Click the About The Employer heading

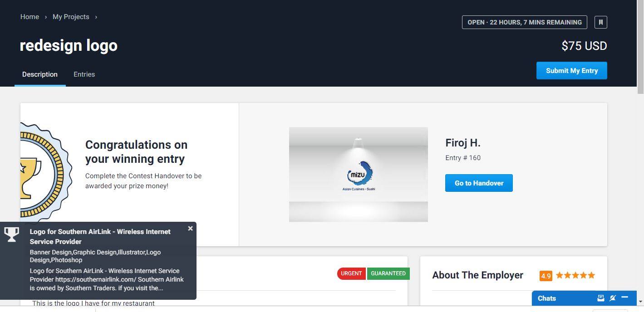tap(477, 275)
